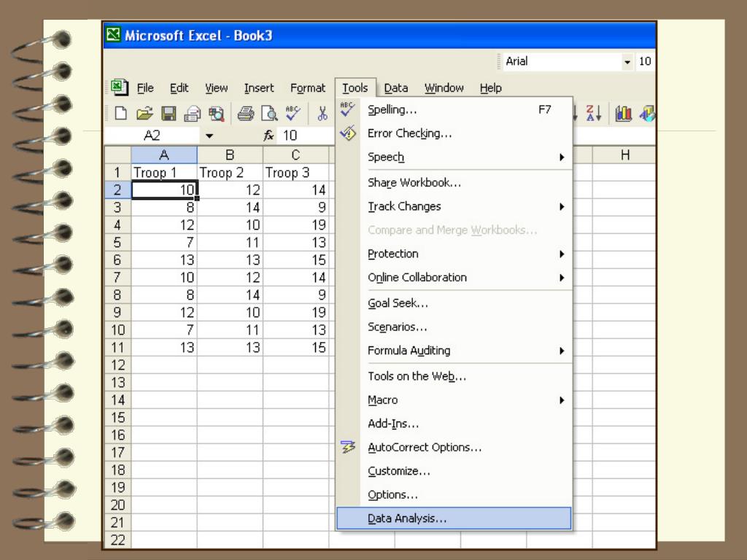Select cell containing Troop 3
This screenshot has height=560, width=747.
point(295,172)
